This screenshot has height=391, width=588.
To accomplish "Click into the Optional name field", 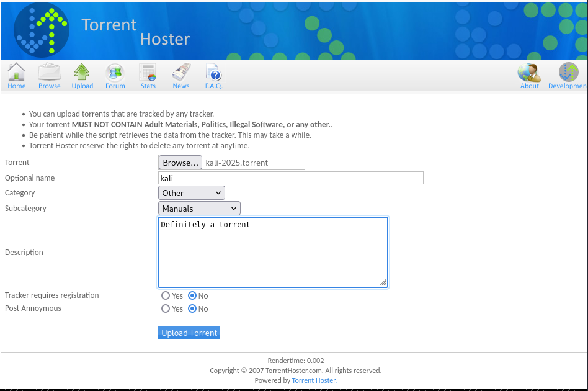I will [x=291, y=178].
